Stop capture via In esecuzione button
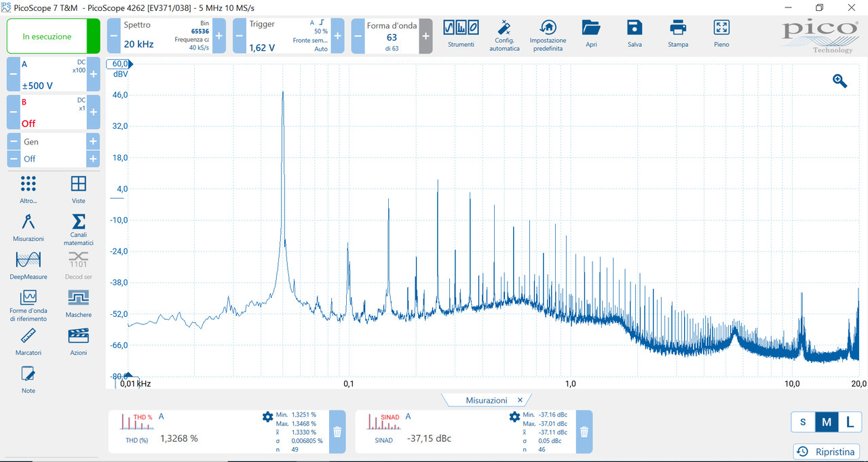Viewport: 868px width, 462px height. coord(54,37)
